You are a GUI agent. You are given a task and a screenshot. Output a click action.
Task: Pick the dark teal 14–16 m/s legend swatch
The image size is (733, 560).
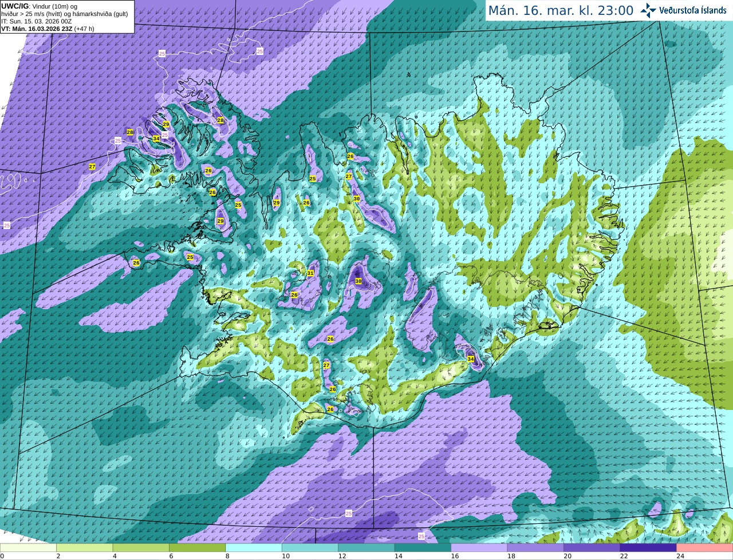[423, 547]
